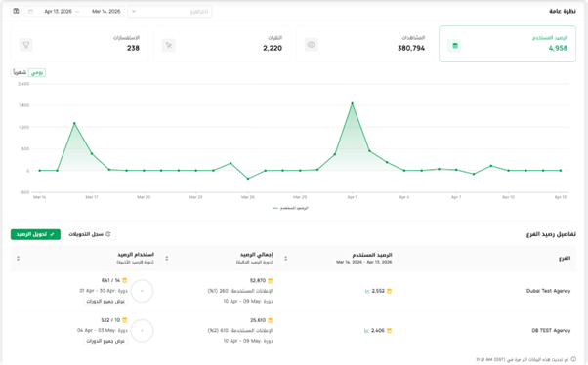This screenshot has width=588, height=365.
Task: Select the المشاهدات 380,794 metric card
Action: coord(364,44)
